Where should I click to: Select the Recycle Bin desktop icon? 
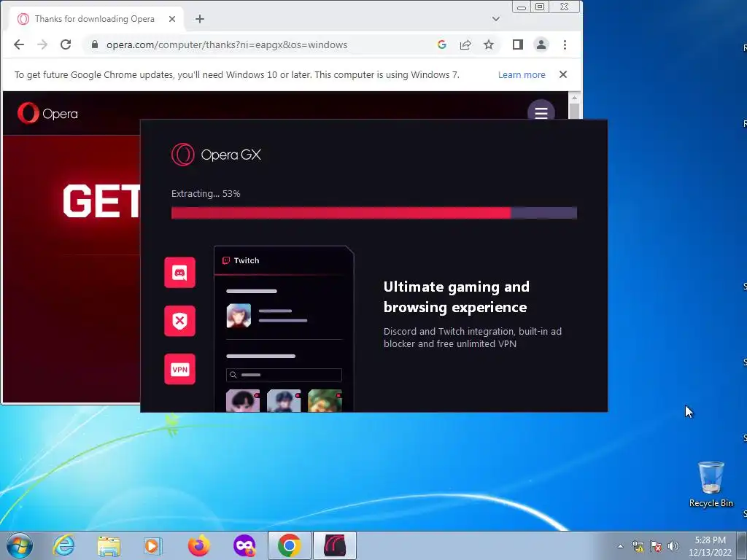pyautogui.click(x=711, y=484)
